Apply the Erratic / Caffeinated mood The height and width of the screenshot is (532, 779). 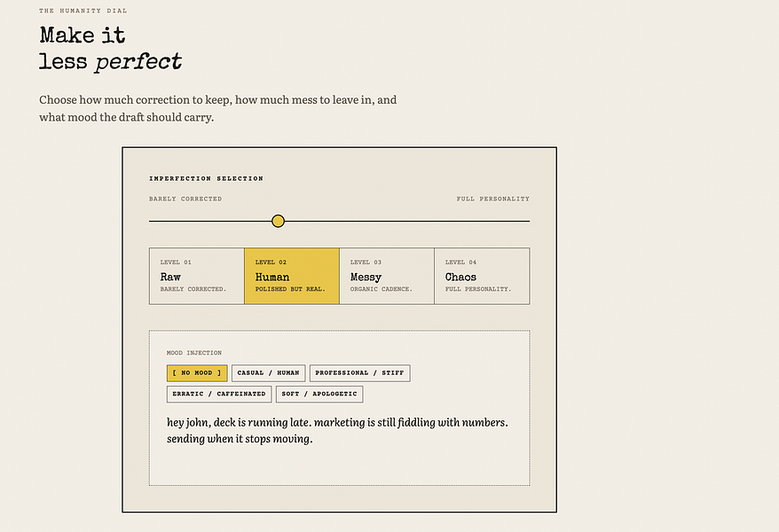[219, 394]
